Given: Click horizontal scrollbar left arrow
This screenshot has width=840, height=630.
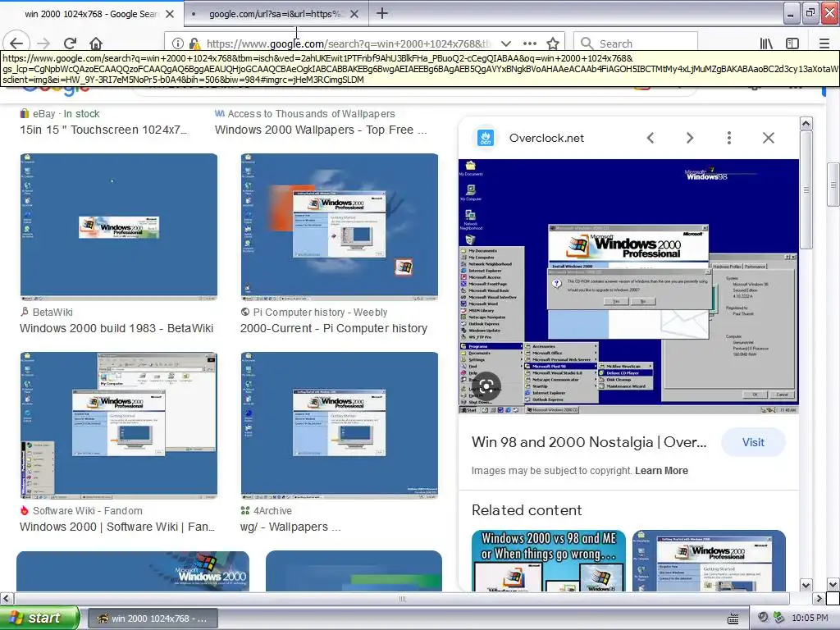Looking at the screenshot, I should [6, 598].
